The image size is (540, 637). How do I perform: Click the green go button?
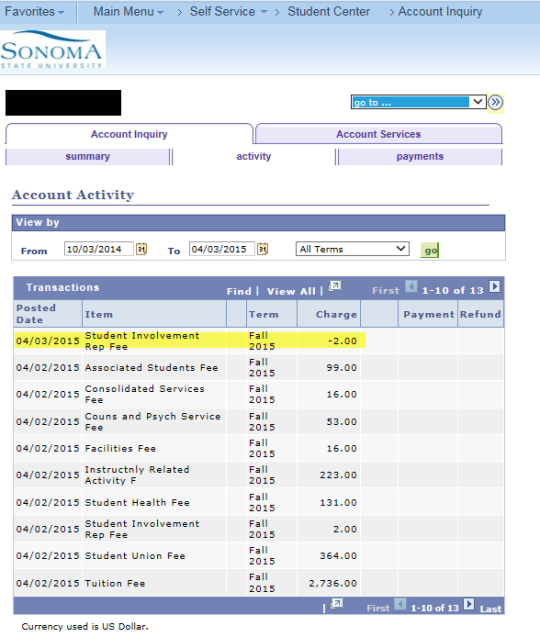[429, 250]
